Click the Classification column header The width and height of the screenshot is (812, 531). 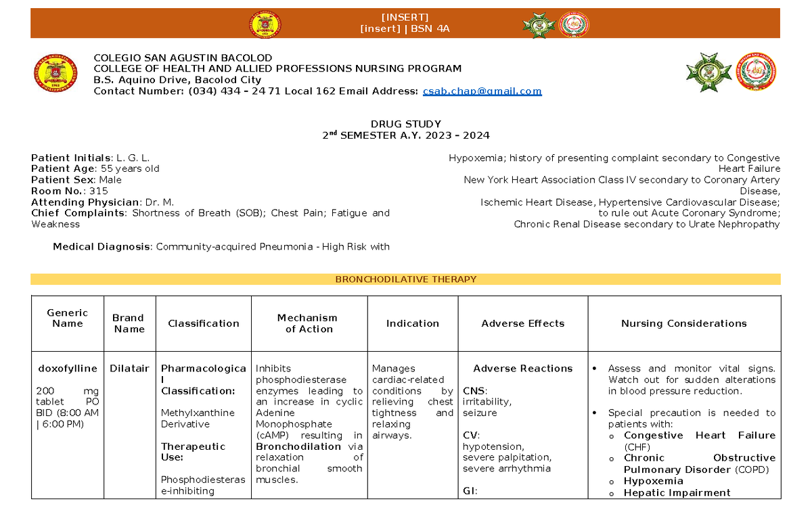203,323
